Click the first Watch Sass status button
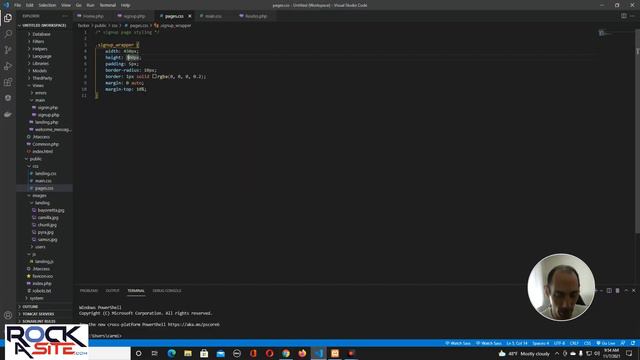 (458, 343)
